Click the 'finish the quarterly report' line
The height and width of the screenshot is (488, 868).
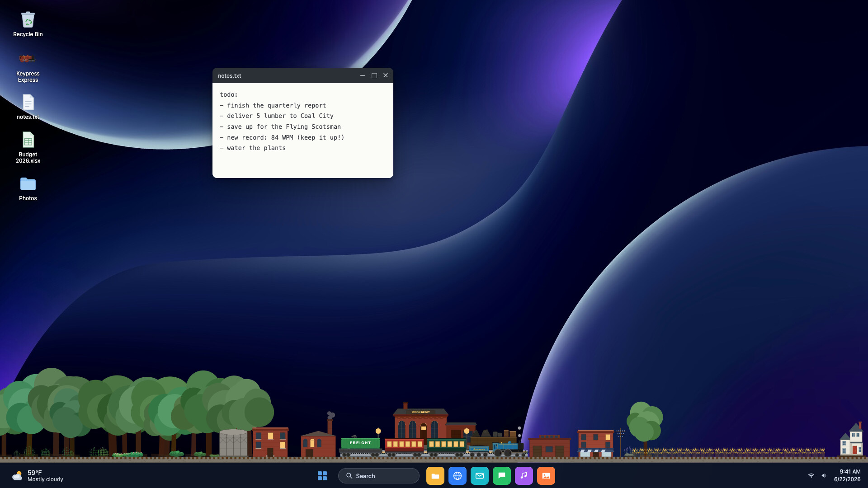[273, 105]
